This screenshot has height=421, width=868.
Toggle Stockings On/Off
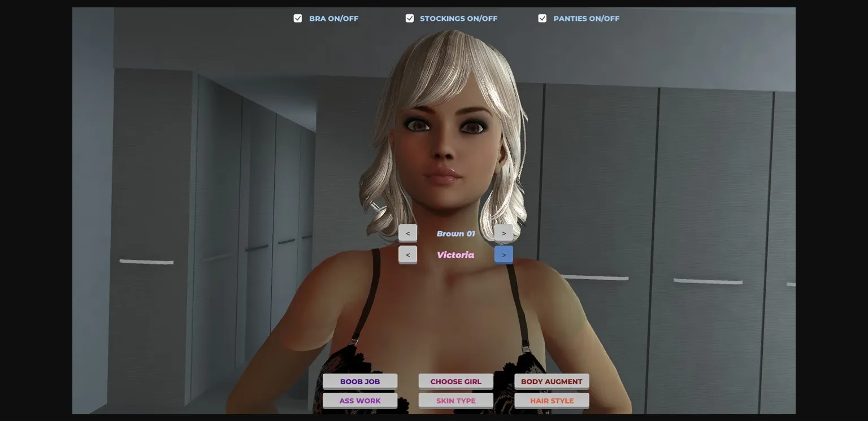[410, 18]
